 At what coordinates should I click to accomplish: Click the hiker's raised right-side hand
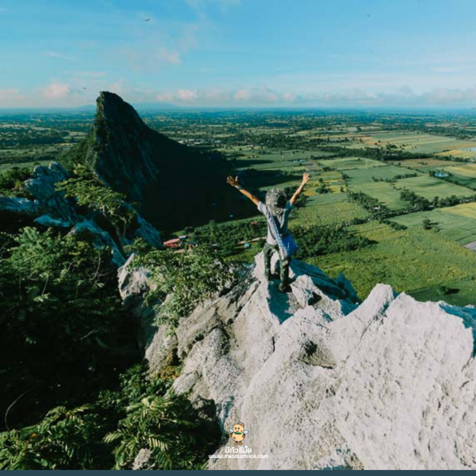305,177
